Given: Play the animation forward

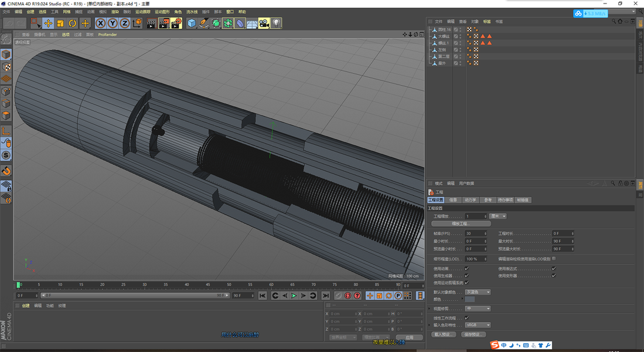Looking at the screenshot, I should point(294,296).
